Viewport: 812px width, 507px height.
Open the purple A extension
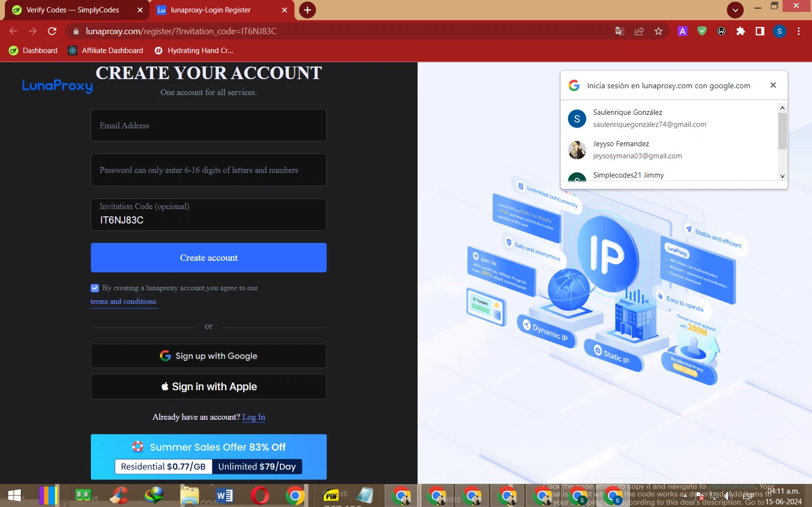(683, 31)
